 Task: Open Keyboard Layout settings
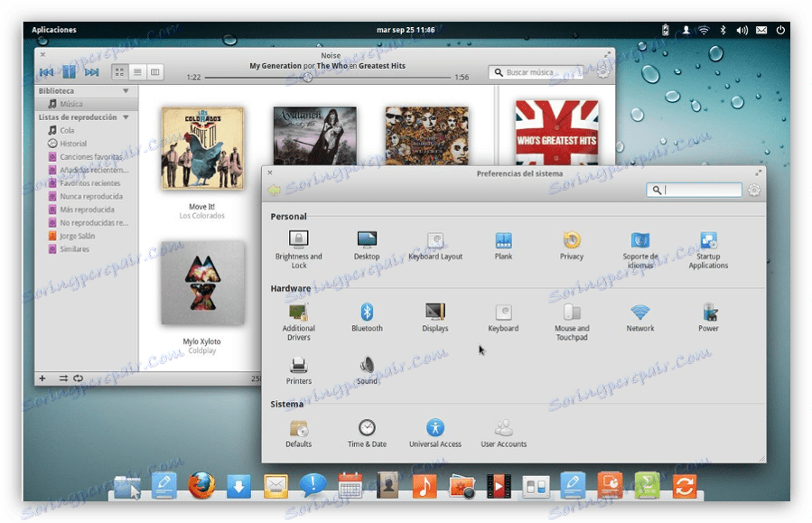(435, 245)
